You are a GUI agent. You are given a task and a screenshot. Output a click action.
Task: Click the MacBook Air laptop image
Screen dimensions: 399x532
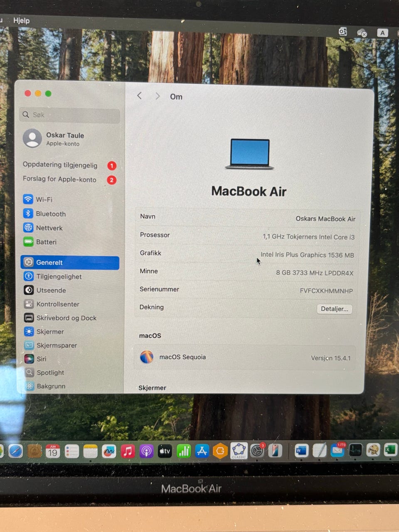tap(249, 154)
